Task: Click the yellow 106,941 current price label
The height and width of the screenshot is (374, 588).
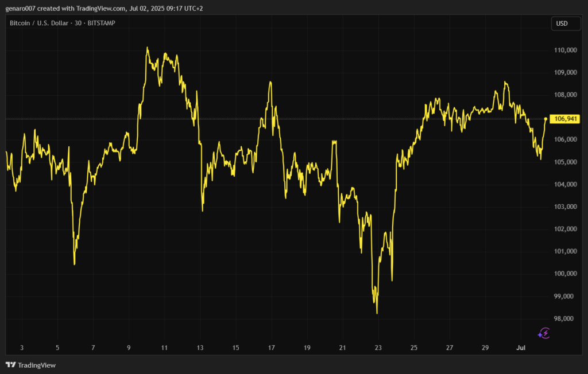Action: [564, 119]
